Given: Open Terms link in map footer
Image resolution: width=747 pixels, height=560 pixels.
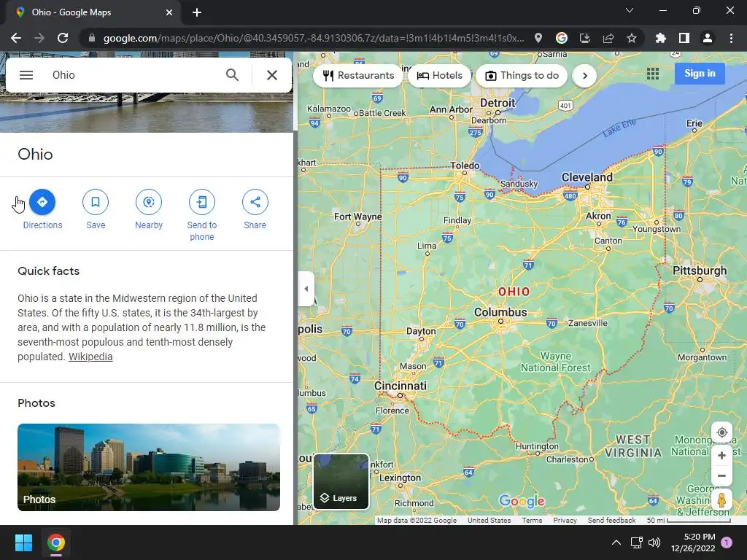Looking at the screenshot, I should [532, 521].
